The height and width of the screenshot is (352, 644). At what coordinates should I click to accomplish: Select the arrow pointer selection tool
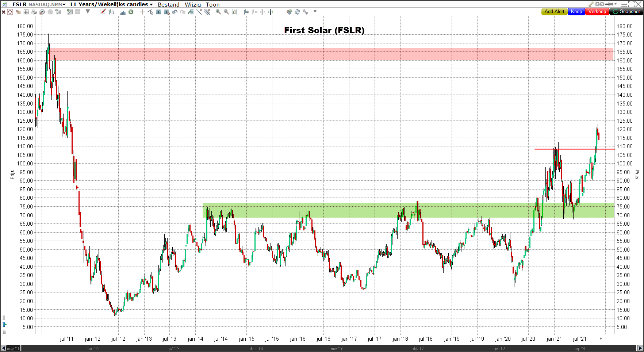[150, 12]
